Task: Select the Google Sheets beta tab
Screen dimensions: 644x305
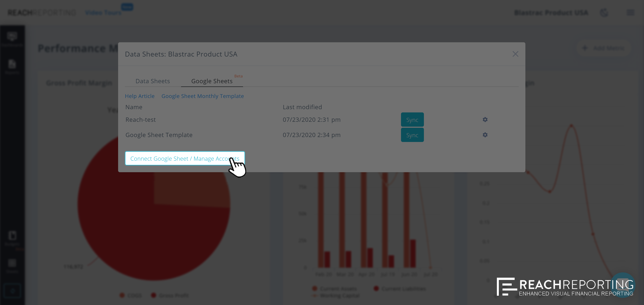Action: (212, 81)
